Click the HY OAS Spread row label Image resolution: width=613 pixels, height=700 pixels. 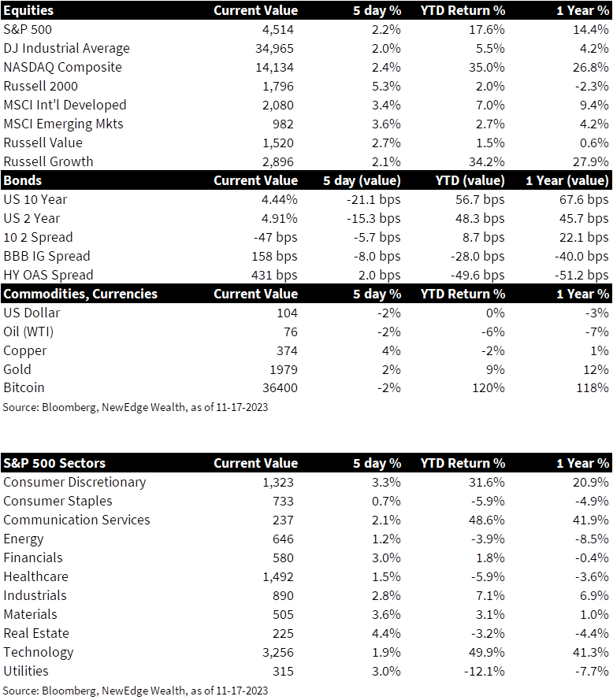point(48,275)
